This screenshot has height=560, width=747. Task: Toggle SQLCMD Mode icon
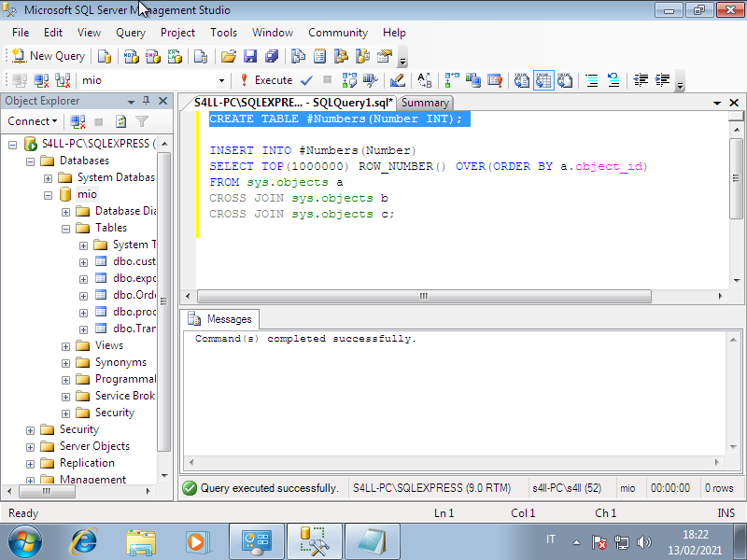(495, 80)
